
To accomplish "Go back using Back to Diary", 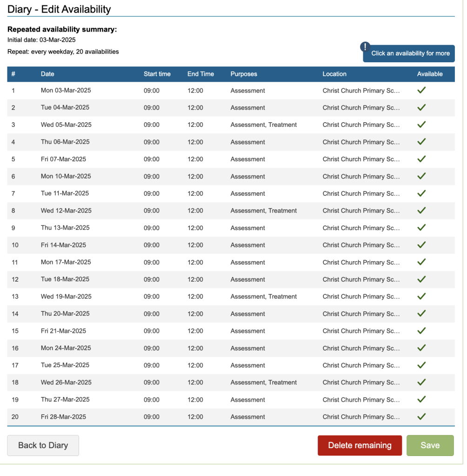I will coord(43,445).
